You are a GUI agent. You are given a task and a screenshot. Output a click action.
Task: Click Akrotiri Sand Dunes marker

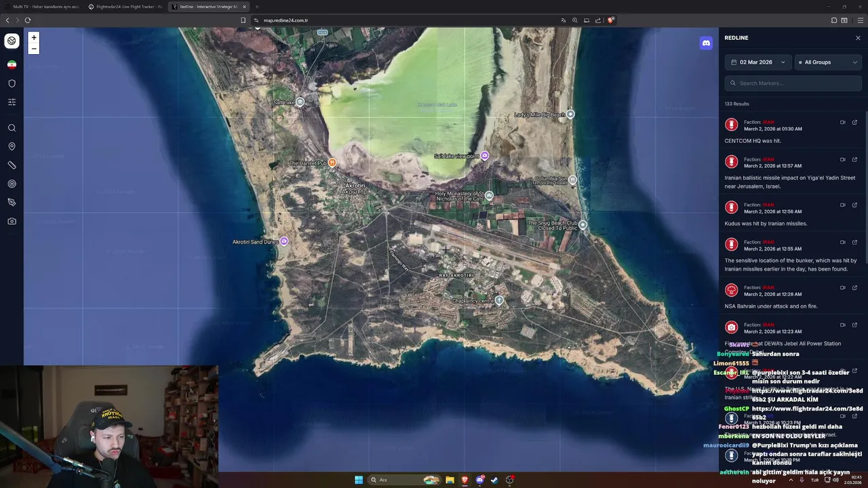click(x=284, y=241)
